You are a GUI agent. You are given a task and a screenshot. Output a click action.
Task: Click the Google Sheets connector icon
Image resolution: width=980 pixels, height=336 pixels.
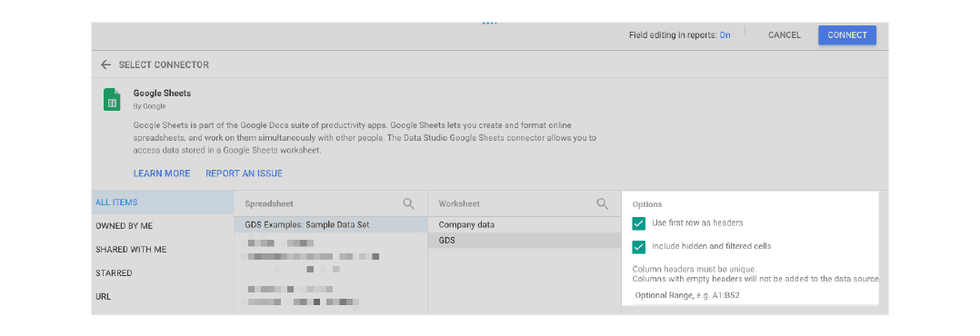(x=112, y=99)
